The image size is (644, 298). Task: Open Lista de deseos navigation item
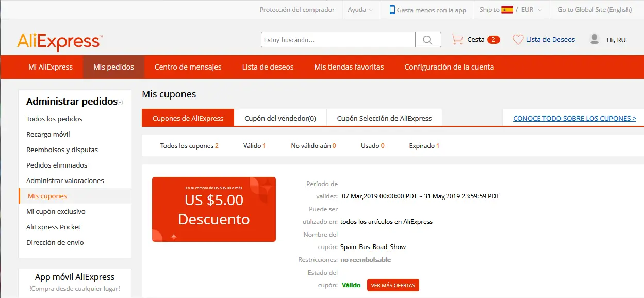(268, 67)
